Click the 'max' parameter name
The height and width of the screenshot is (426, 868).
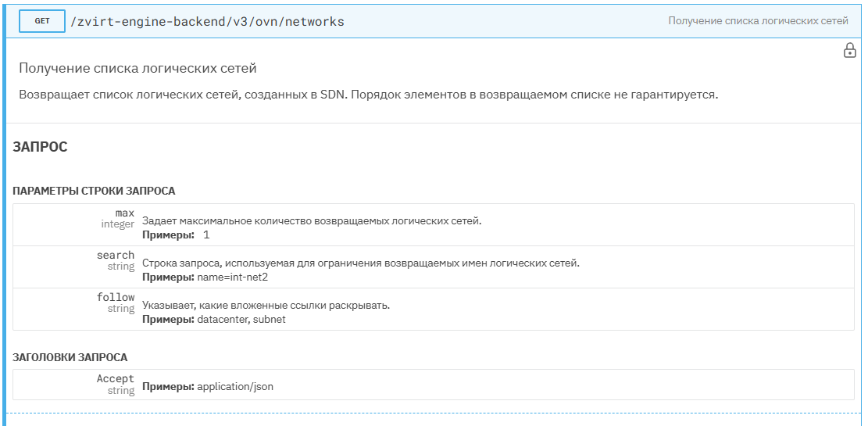[124, 213]
